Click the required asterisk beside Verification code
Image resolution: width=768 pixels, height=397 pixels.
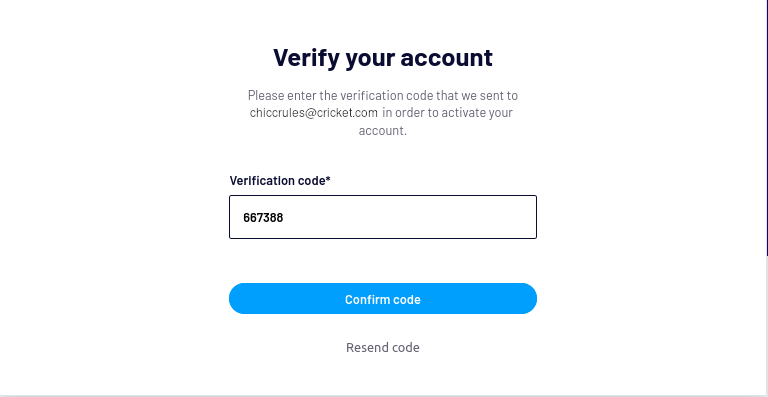tap(328, 179)
